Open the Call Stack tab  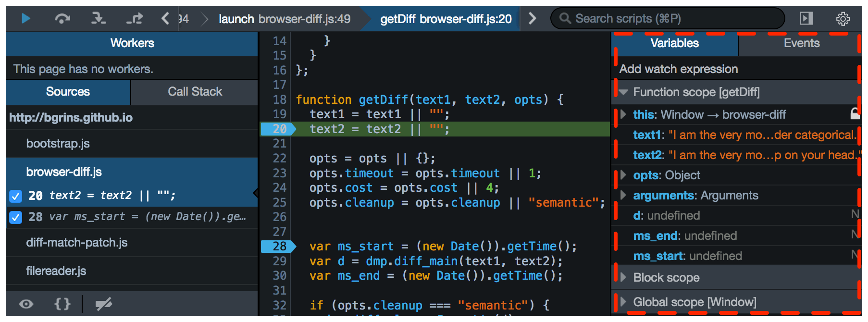pyautogui.click(x=195, y=92)
